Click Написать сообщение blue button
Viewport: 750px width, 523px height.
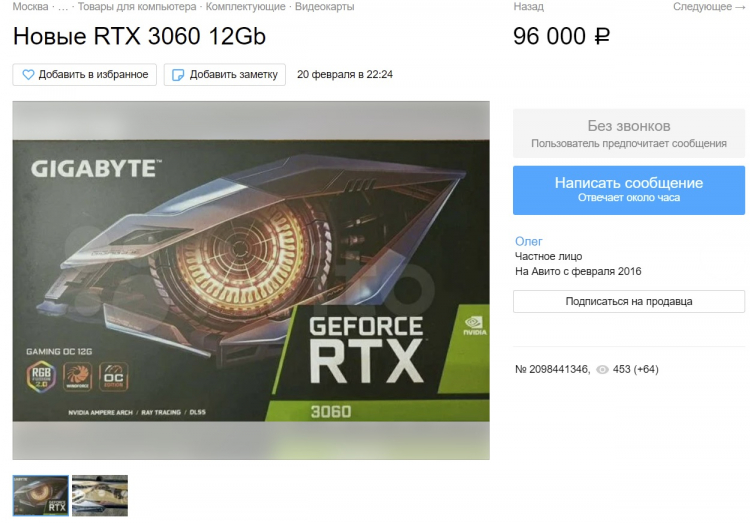coord(629,190)
